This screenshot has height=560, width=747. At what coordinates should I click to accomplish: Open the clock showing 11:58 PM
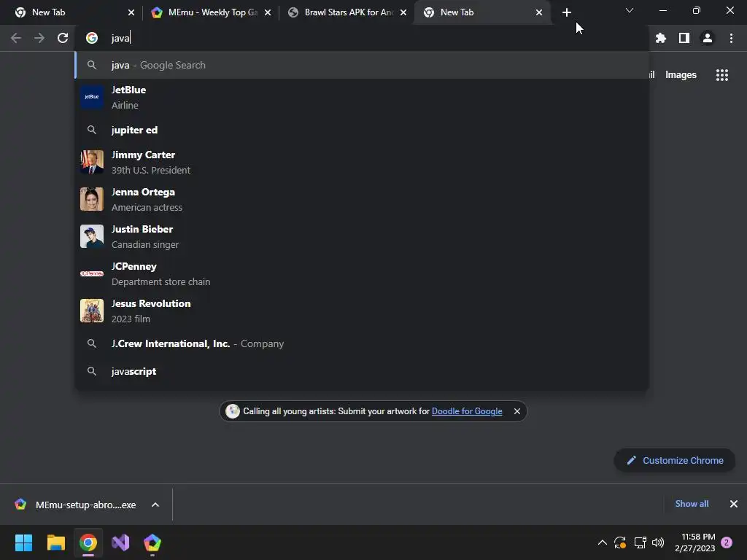pyautogui.click(x=695, y=542)
